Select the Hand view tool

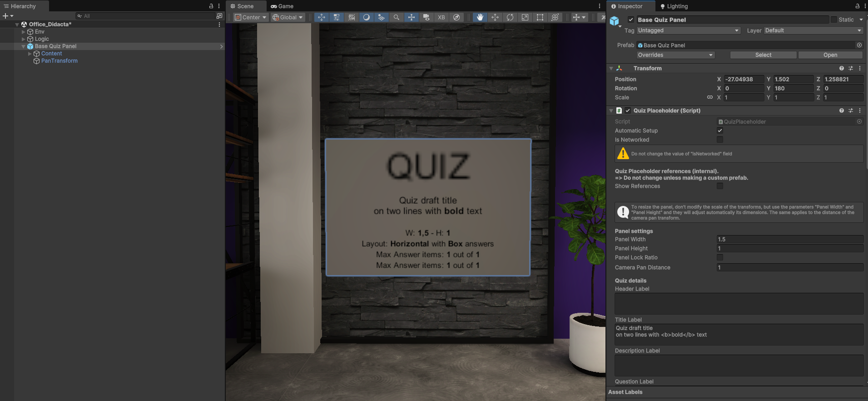click(480, 17)
